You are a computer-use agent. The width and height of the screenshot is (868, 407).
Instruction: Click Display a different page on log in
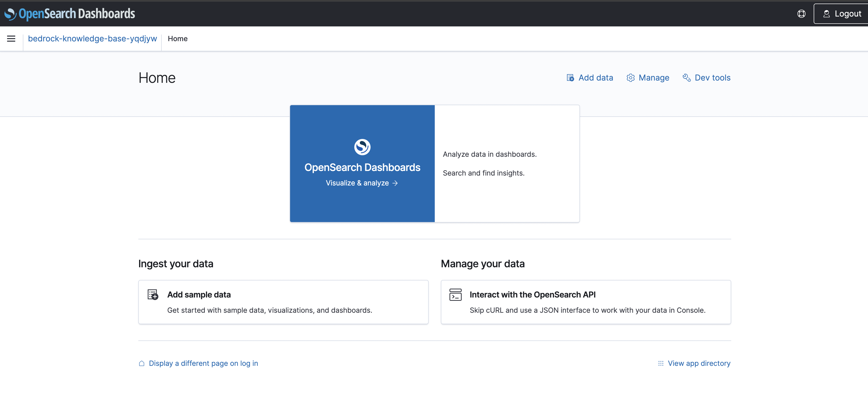[203, 363]
